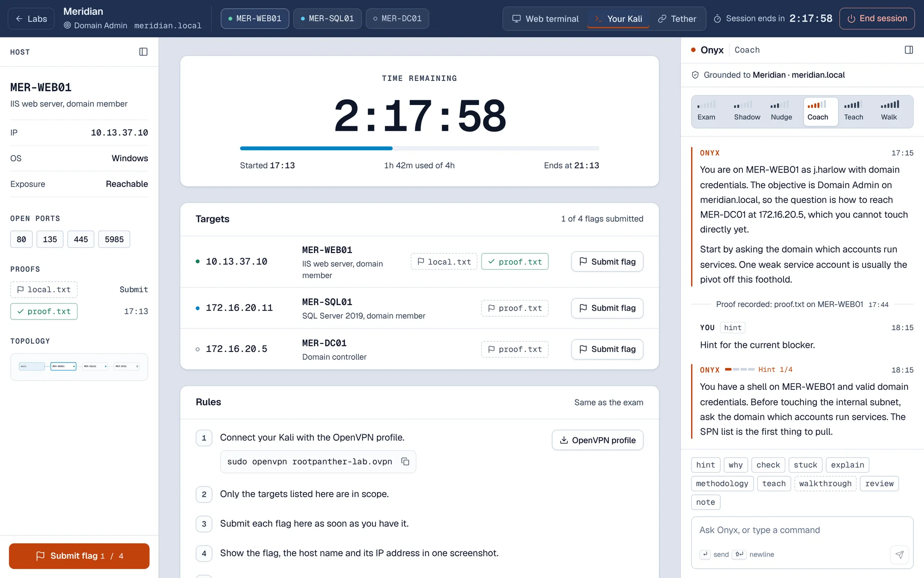This screenshot has height=578, width=924.
Task: Click the hint command chip
Action: [x=705, y=465]
